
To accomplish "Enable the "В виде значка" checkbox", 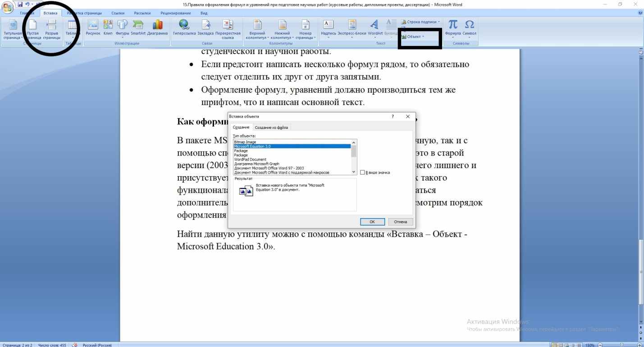I will pos(363,173).
